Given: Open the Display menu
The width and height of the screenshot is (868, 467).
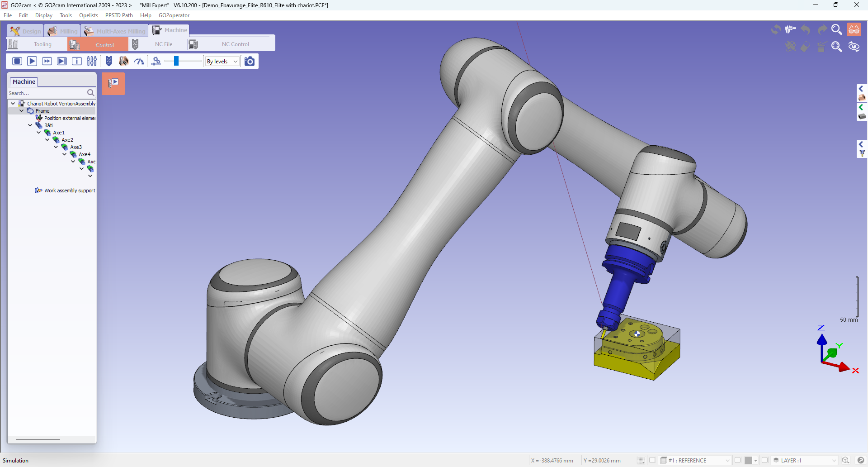Looking at the screenshot, I should [44, 15].
